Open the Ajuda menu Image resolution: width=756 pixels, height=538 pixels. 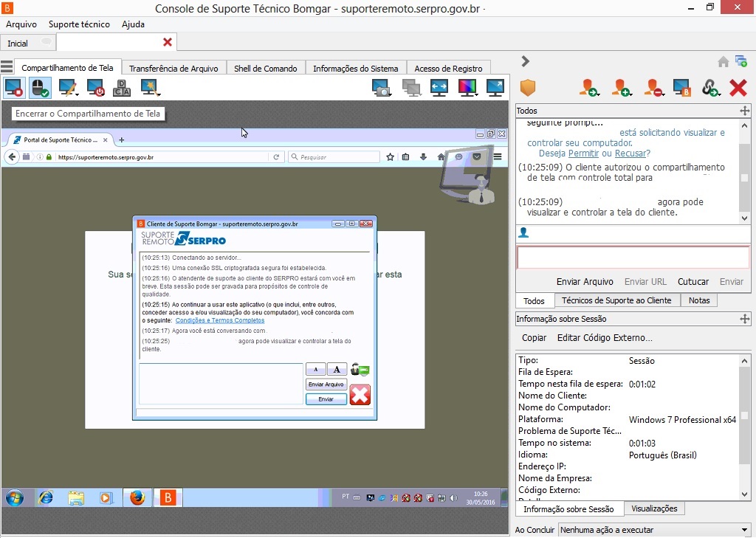point(133,24)
